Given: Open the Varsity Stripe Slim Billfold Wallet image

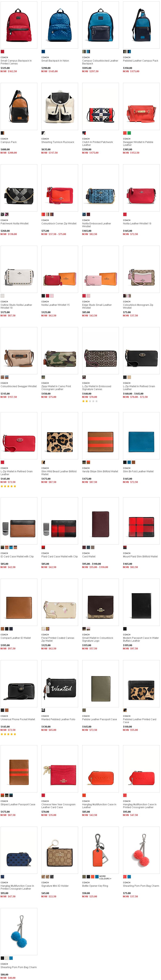Looking at the screenshot, I should coord(100,436).
